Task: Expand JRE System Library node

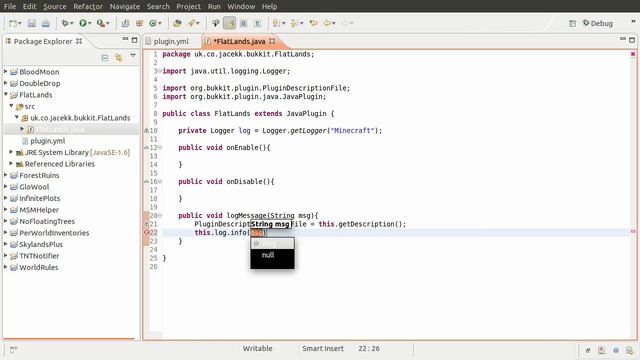Action: click(11, 152)
